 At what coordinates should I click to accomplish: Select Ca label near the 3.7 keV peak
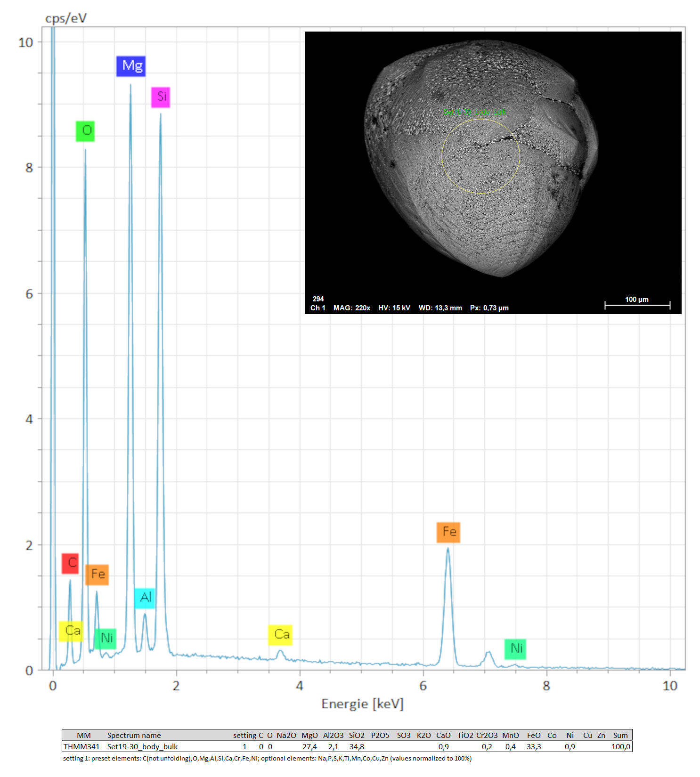pos(281,635)
